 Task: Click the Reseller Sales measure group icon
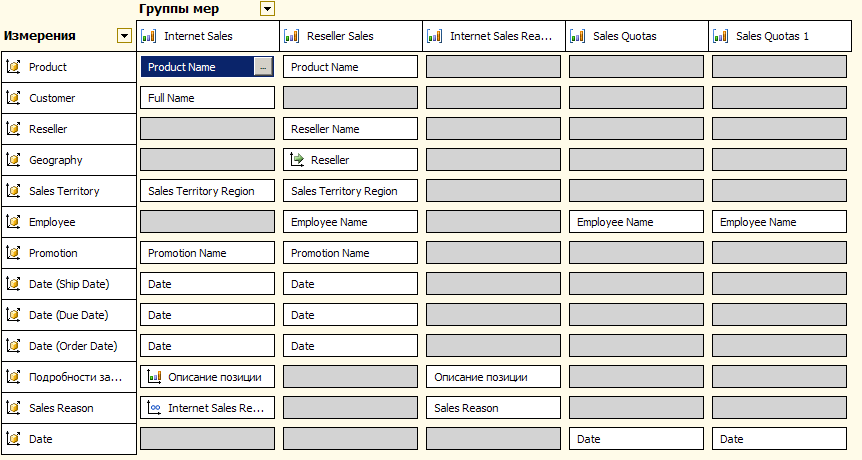coord(292,36)
